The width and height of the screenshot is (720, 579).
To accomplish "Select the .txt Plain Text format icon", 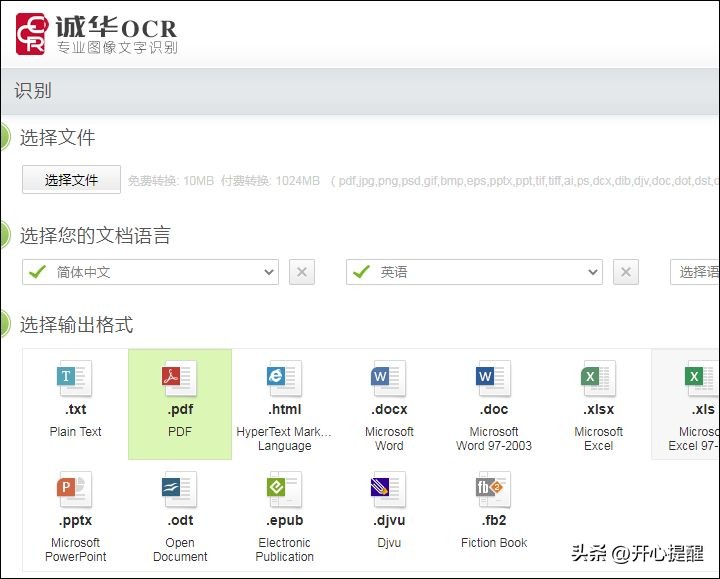I will [75, 378].
